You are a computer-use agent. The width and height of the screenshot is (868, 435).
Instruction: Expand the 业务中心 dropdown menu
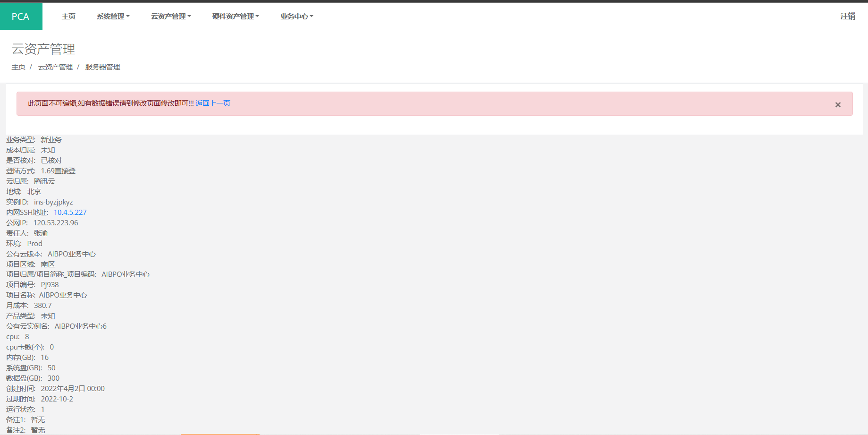click(x=296, y=17)
